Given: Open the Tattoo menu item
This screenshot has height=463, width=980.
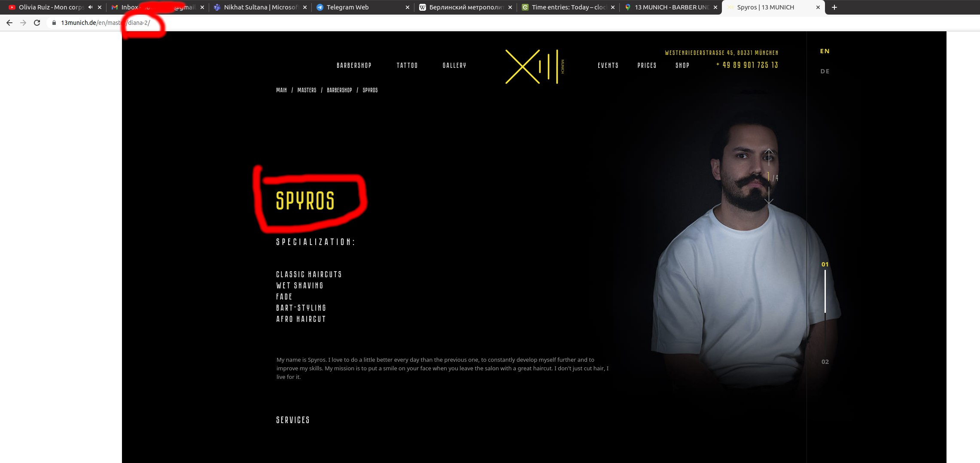Looking at the screenshot, I should point(407,65).
